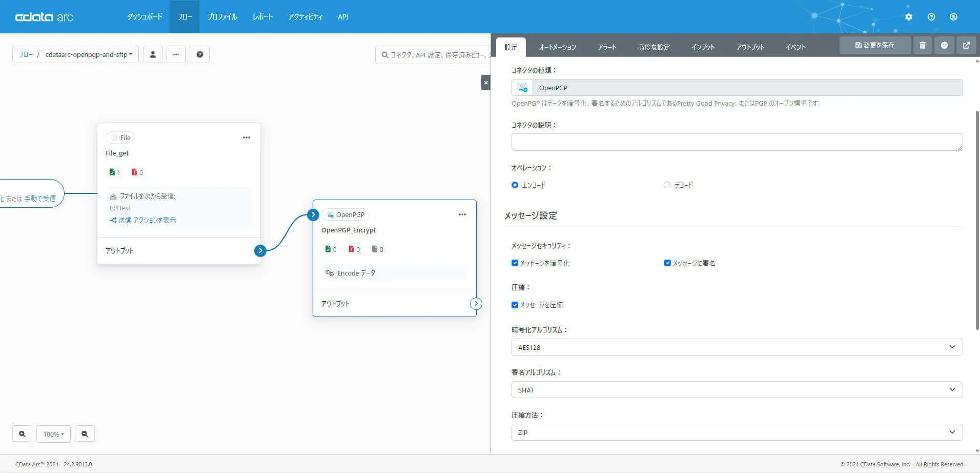This screenshot has width=980, height=473.
Task: Open connector help in the settings panel
Action: point(944,45)
